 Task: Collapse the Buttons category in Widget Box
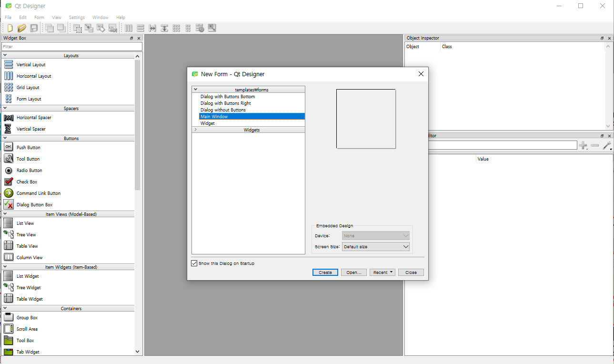pyautogui.click(x=5, y=138)
